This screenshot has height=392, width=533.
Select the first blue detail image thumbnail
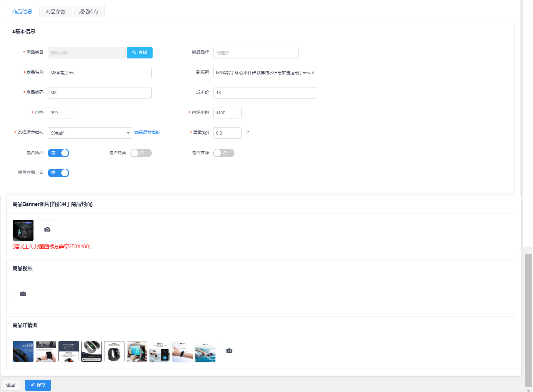click(23, 351)
